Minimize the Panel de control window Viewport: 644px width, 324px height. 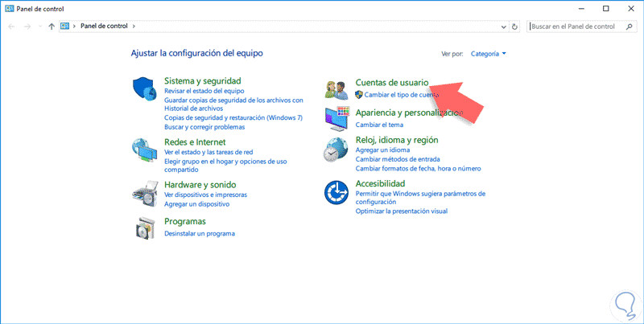coord(580,8)
